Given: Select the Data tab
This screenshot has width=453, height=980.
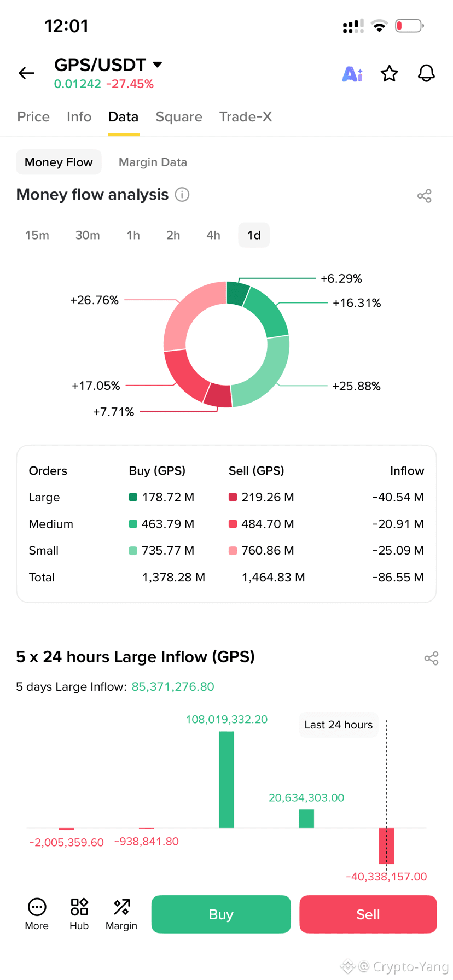Looking at the screenshot, I should (x=123, y=116).
